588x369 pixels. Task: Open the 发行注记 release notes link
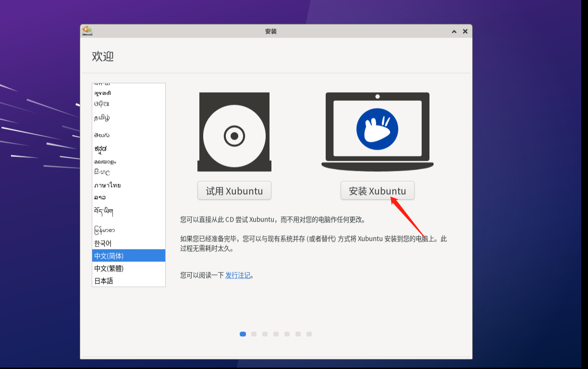pos(238,275)
